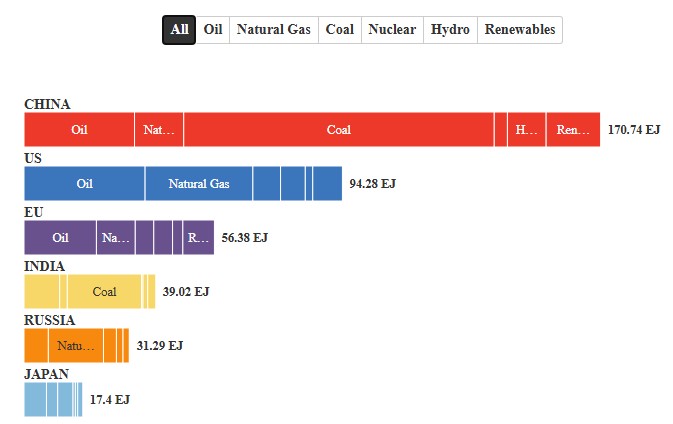Select the Hydro filter button
This screenshot has height=424, width=673.
450,30
